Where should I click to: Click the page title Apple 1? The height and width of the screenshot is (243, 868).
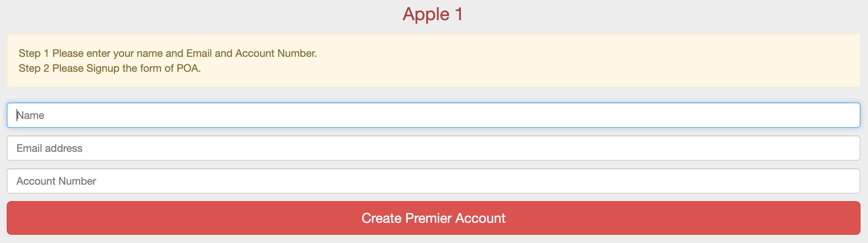click(433, 14)
